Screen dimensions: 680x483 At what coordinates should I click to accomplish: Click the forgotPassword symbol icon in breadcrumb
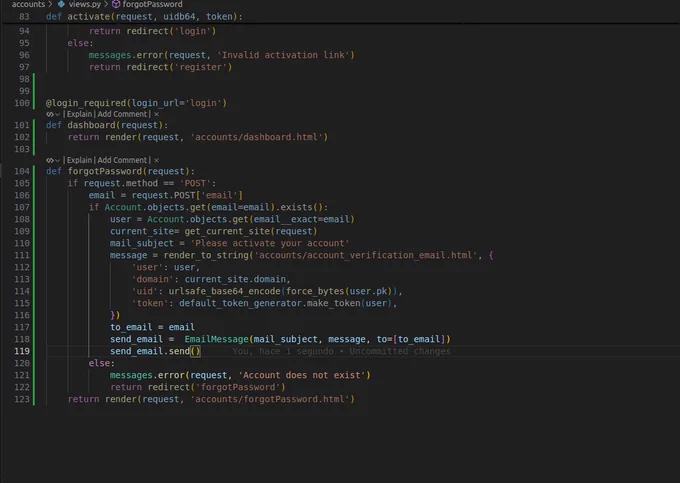coord(116,4)
